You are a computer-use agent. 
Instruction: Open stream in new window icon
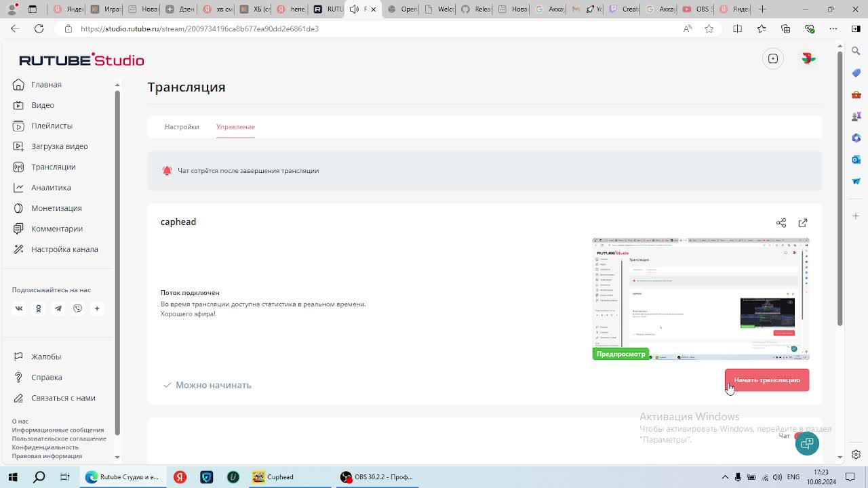coord(803,223)
